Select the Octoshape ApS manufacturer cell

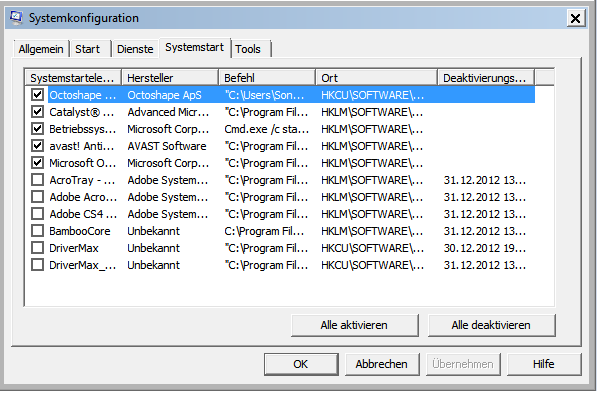point(164,95)
